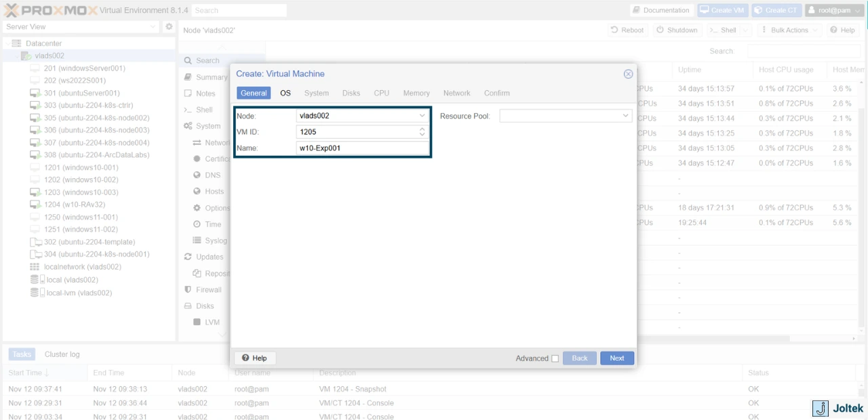Open the node Notes panel

200,93
